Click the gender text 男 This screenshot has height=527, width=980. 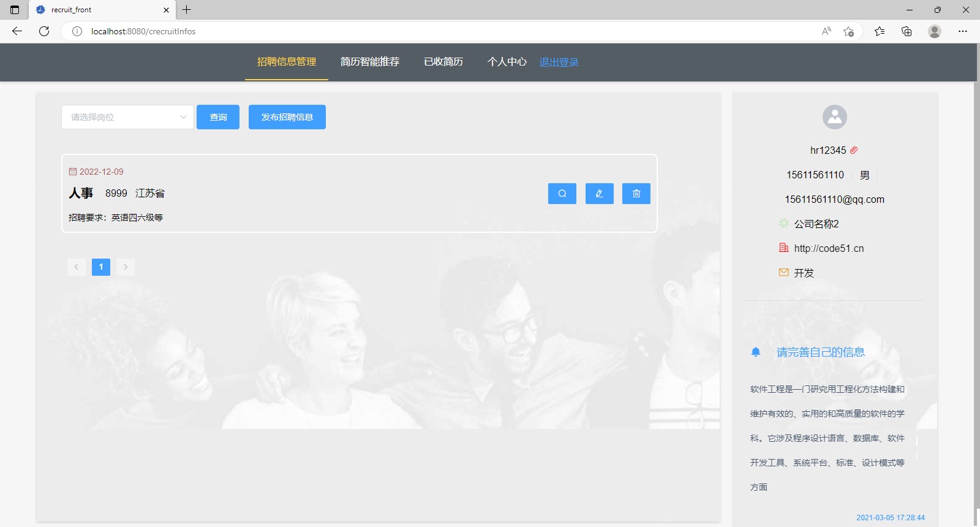pyautogui.click(x=865, y=175)
